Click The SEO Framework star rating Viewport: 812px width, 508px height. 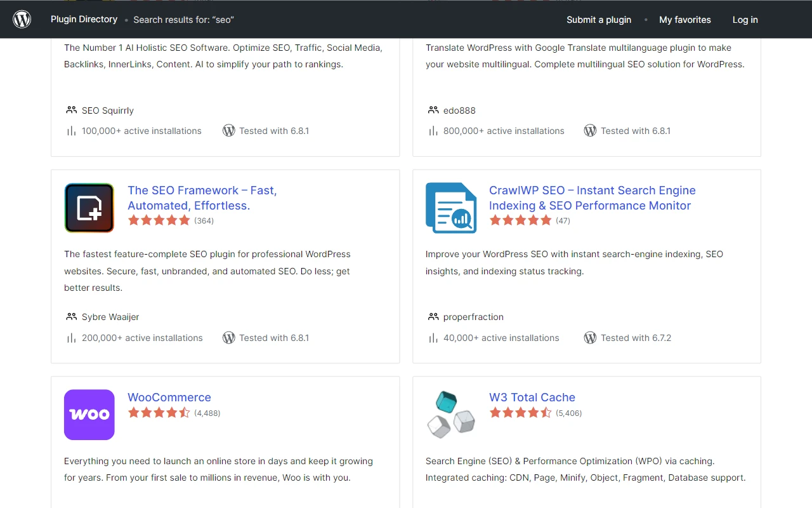tap(159, 220)
